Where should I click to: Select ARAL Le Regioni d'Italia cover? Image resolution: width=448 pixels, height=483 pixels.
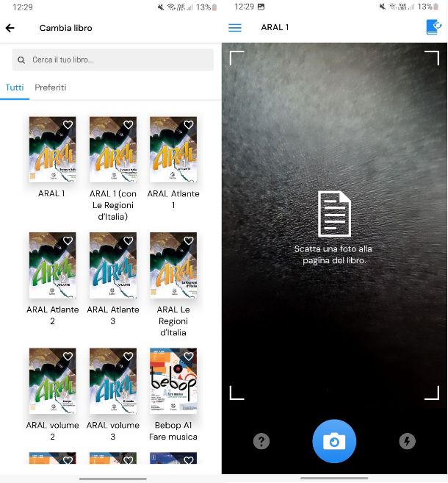pos(173,265)
